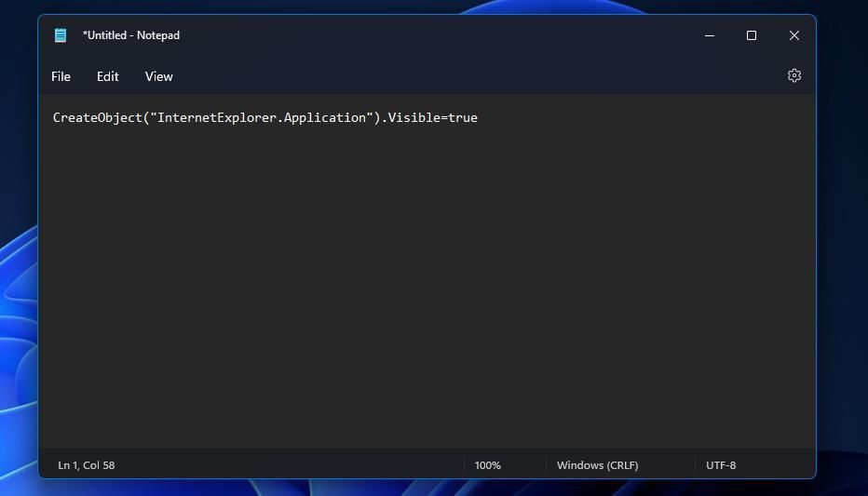
Task: Open the View menu
Action: click(x=159, y=76)
